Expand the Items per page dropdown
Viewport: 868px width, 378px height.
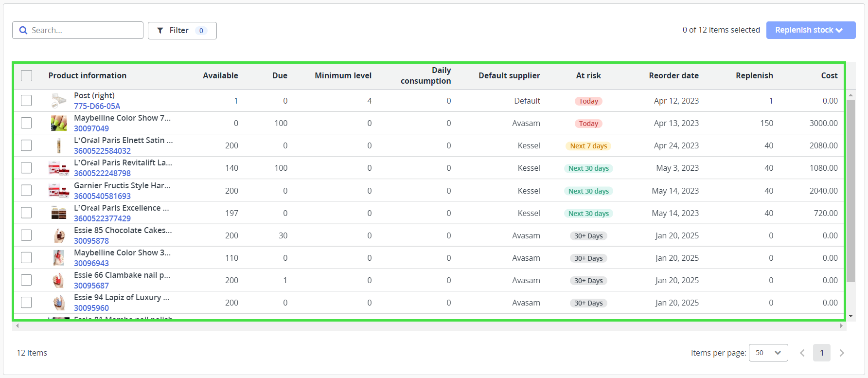pos(768,353)
